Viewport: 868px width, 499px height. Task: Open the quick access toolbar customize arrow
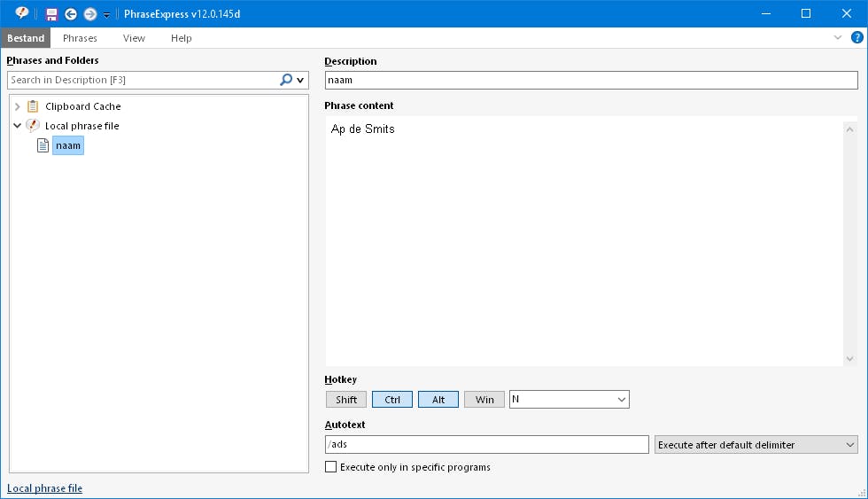106,15
